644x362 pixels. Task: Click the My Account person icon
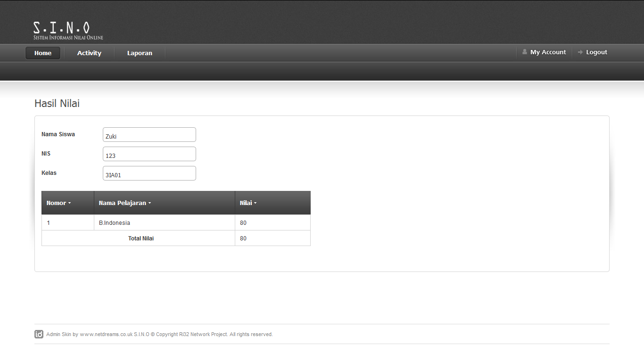point(525,52)
